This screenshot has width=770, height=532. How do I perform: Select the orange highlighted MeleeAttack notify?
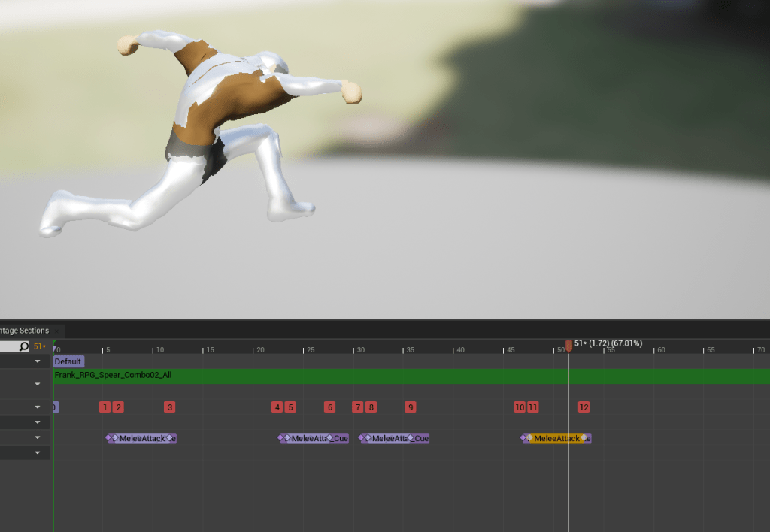click(x=556, y=438)
